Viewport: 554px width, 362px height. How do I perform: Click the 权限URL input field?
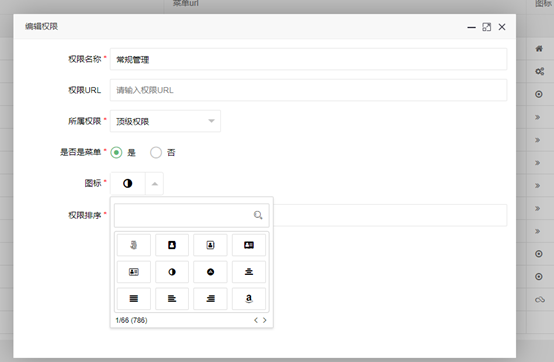[308, 90]
